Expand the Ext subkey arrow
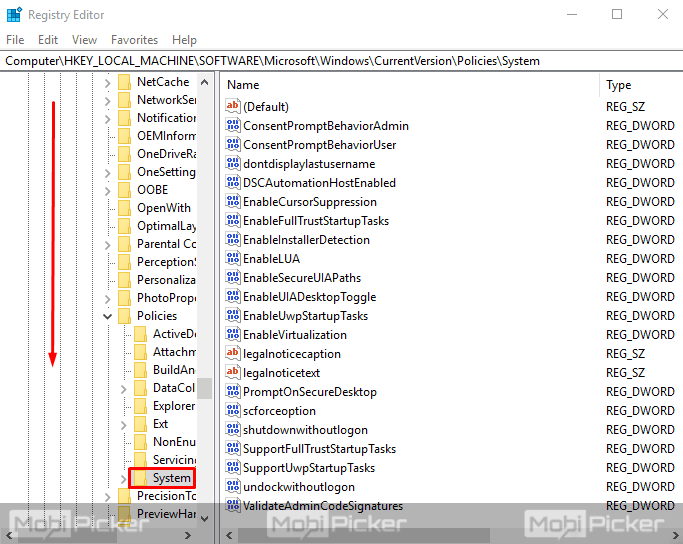Viewport: 683px width, 544px height. [x=123, y=425]
